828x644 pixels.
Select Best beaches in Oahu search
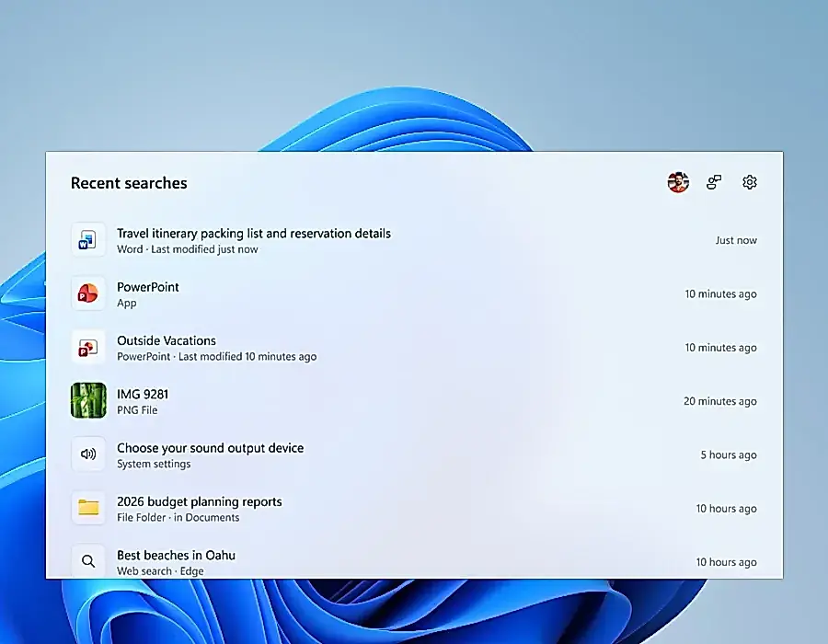click(x=414, y=561)
